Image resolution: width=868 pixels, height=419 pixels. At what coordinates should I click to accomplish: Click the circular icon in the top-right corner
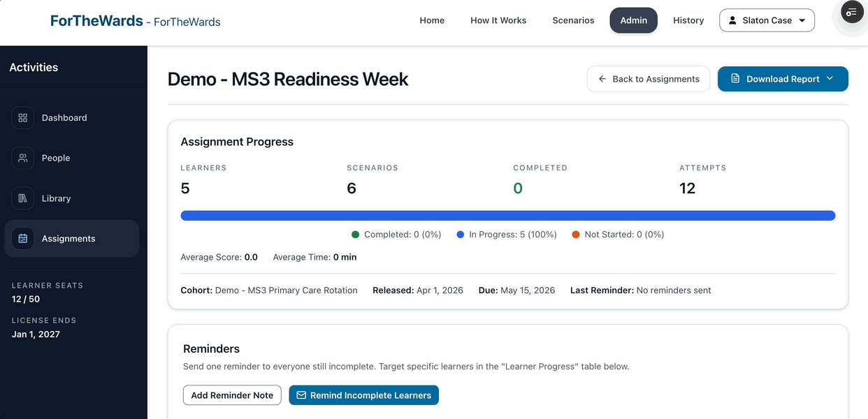click(851, 12)
